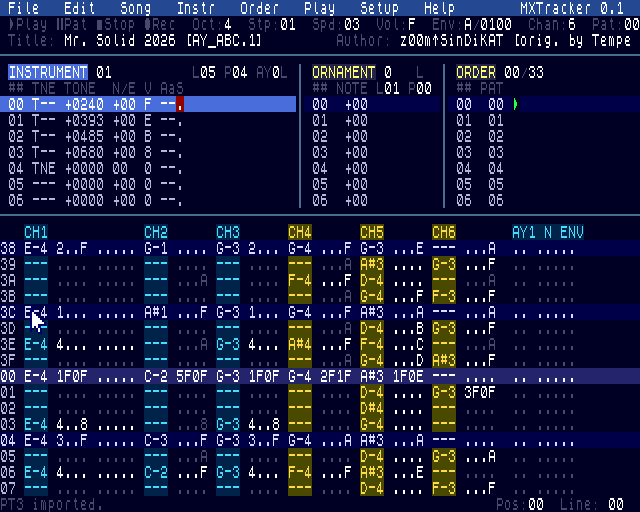
Task: Select green play marker in order list
Action: click(516, 104)
